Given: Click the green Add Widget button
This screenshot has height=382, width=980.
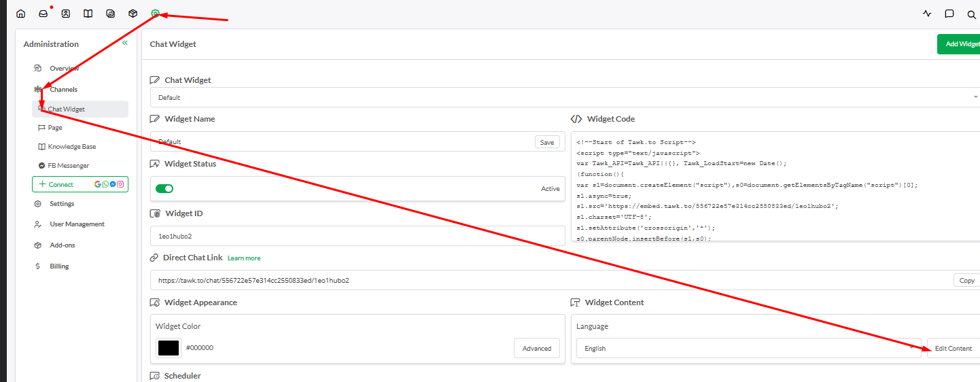Looking at the screenshot, I should tap(958, 44).
